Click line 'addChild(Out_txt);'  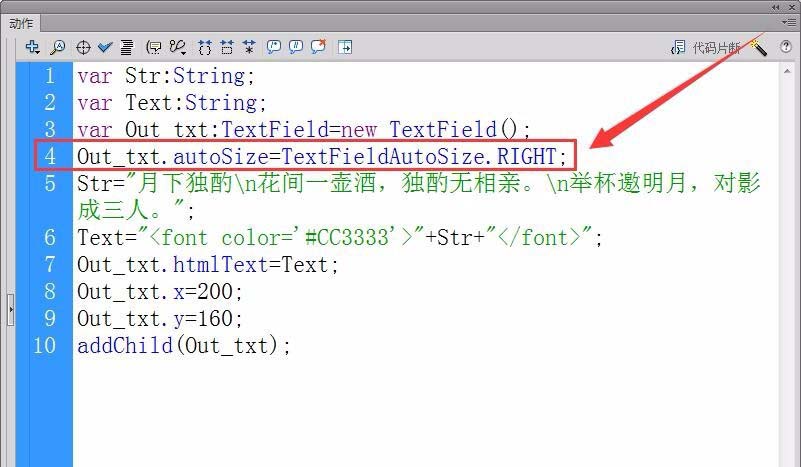click(x=184, y=346)
